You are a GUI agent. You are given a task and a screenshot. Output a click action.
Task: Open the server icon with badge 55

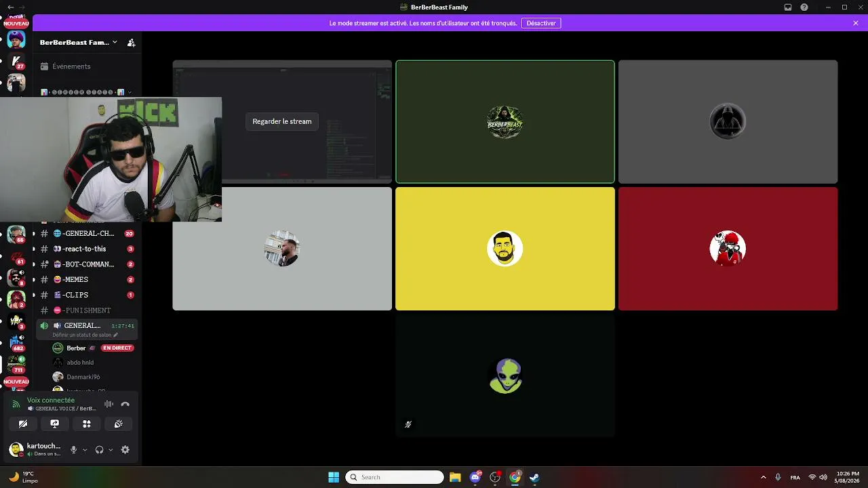point(16,235)
